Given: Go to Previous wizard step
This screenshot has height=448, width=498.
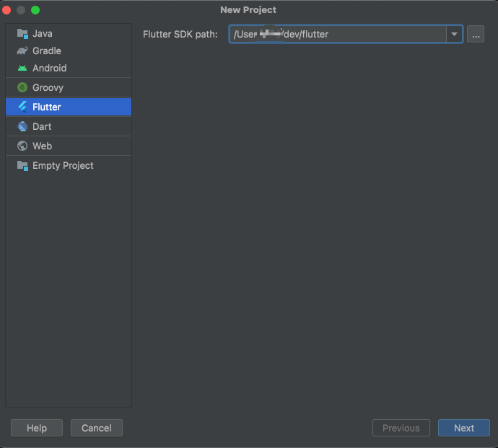Looking at the screenshot, I should tap(401, 428).
